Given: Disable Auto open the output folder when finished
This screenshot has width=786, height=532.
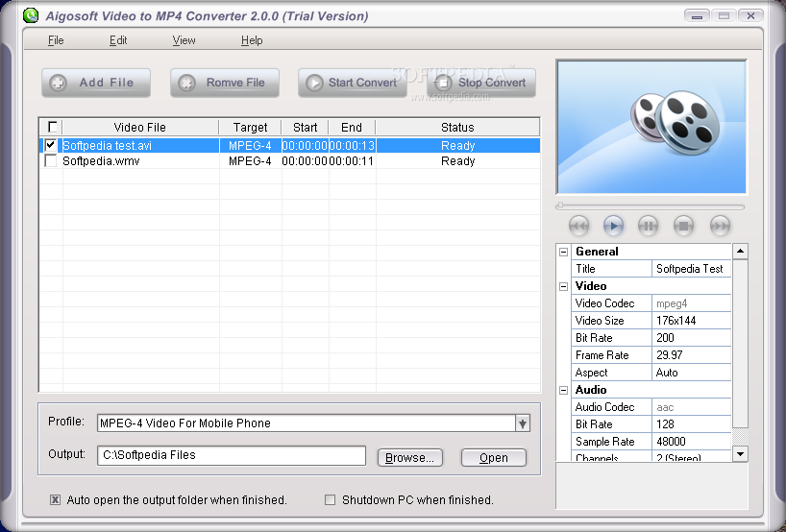Looking at the screenshot, I should [55, 500].
